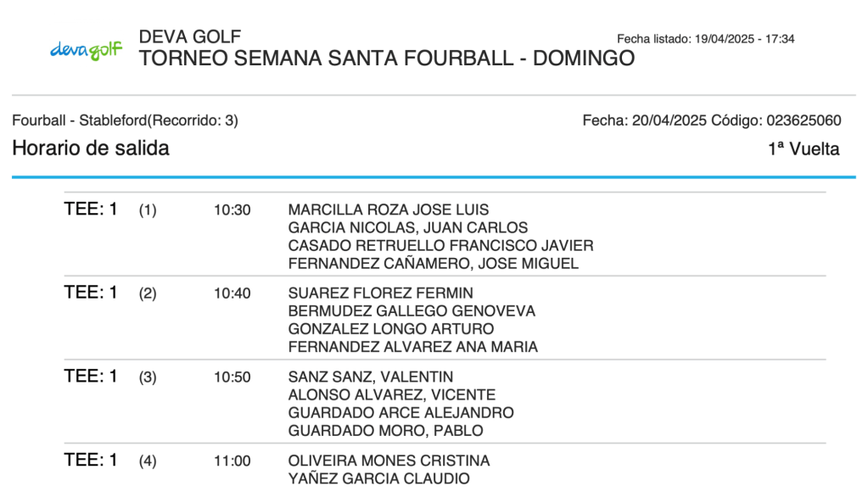The height and width of the screenshot is (503, 868).
Task: Click the 1ª Vuelta label
Action: click(804, 149)
